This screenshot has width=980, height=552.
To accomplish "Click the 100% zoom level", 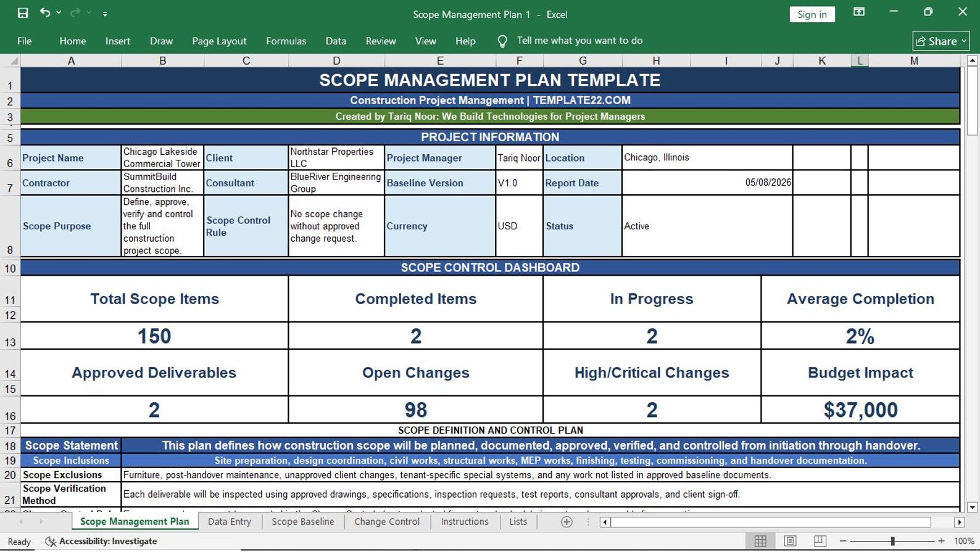I will [964, 541].
